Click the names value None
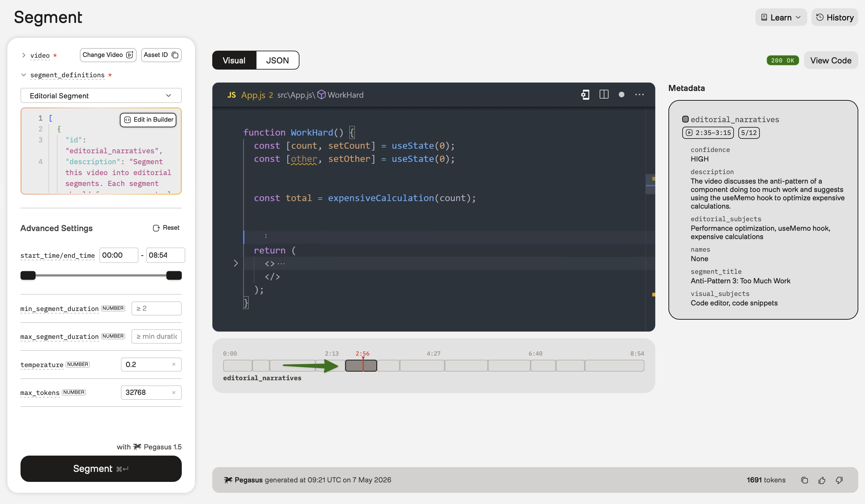865x504 pixels. pos(699,258)
